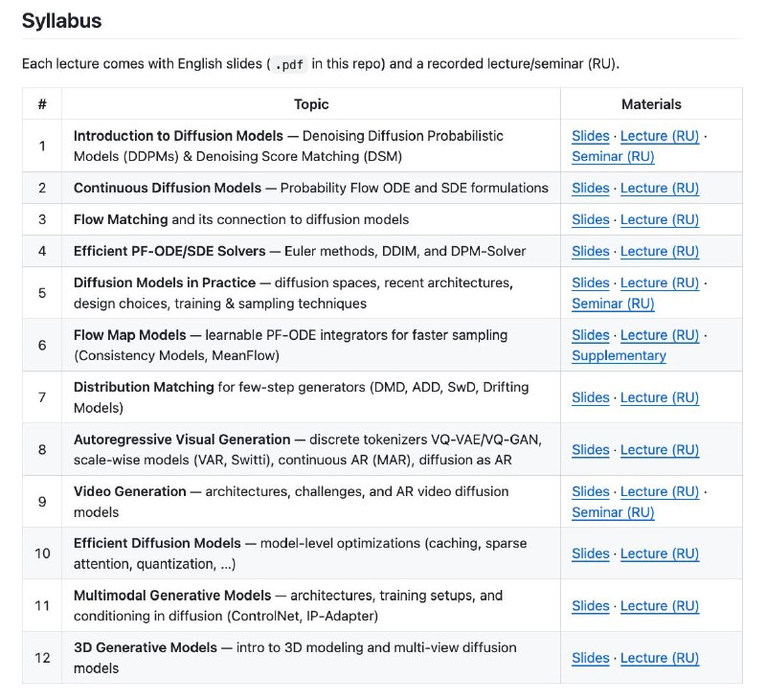The height and width of the screenshot is (700, 766).
Task: Open Slides for 3D Generative Models
Action: click(590, 658)
